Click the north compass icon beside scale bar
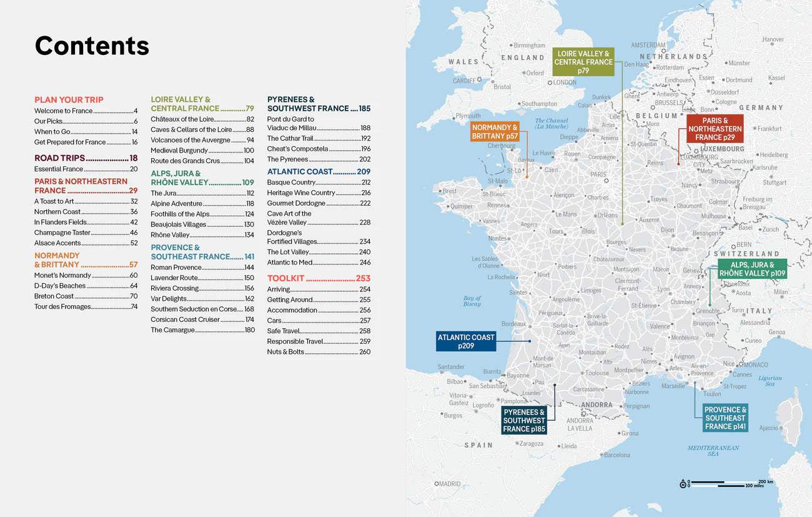 [x=683, y=484]
